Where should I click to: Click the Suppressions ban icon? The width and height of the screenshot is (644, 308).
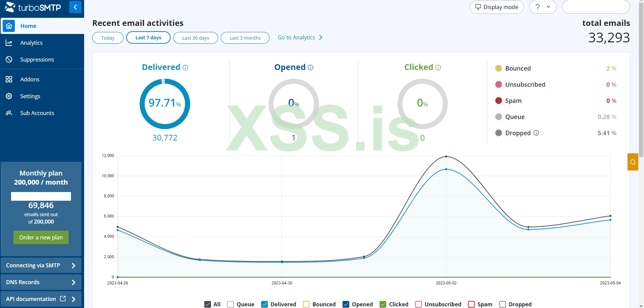pyautogui.click(x=9, y=60)
